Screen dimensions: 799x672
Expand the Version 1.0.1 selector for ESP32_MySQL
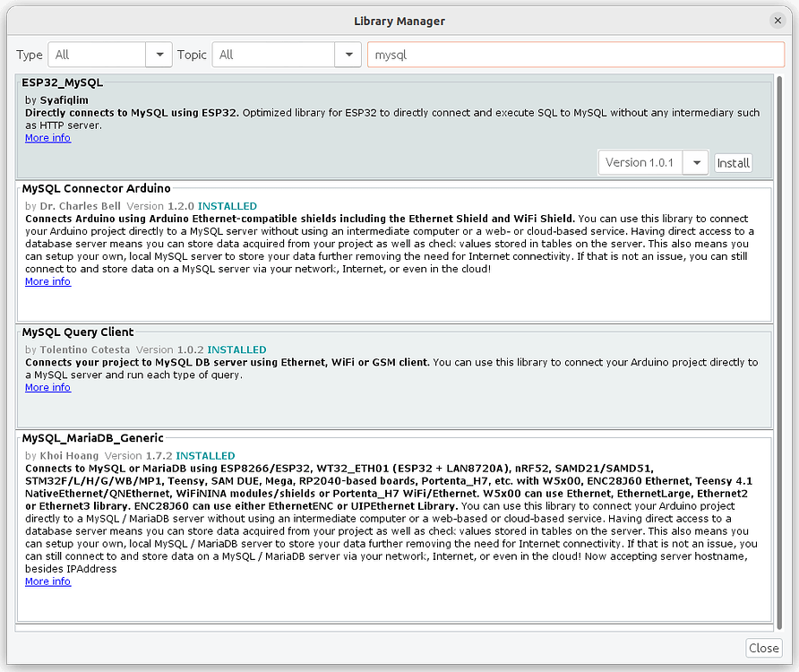click(x=696, y=162)
